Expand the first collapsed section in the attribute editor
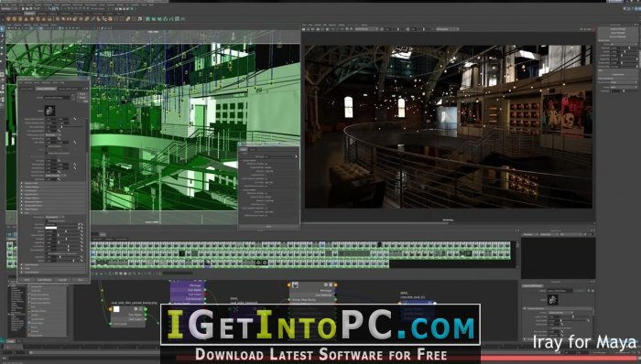641x364 pixels. [53, 183]
